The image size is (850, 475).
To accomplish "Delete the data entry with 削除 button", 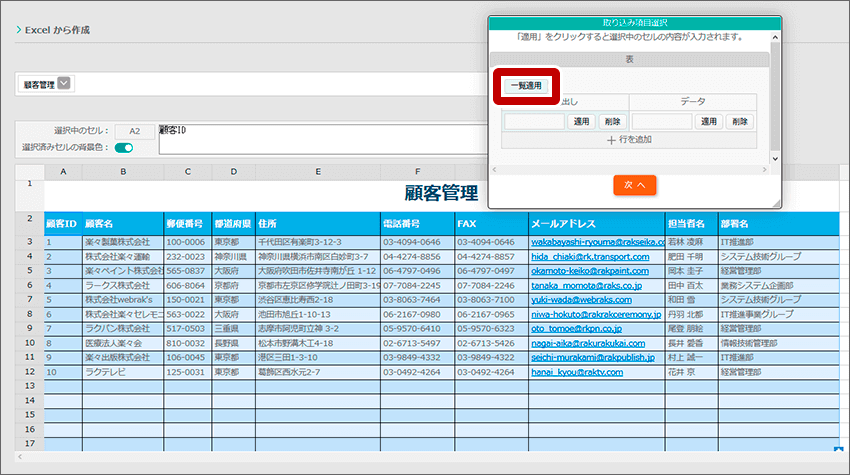I will [x=740, y=121].
